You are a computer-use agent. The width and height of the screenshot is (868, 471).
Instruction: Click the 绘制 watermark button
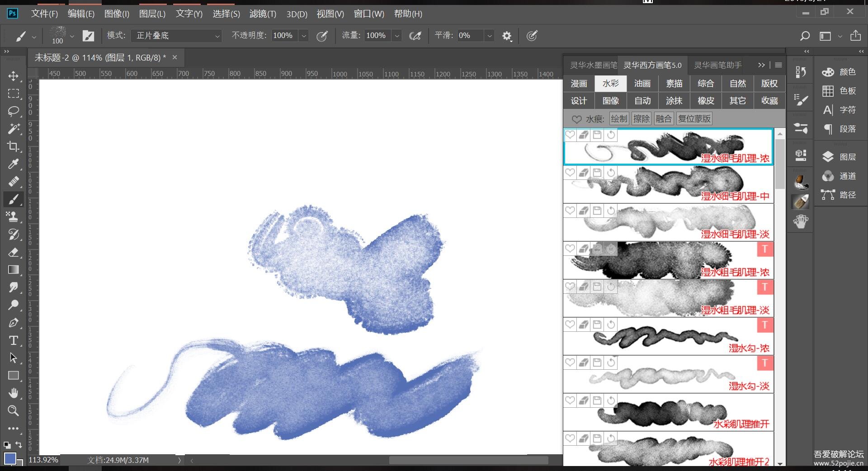point(619,119)
